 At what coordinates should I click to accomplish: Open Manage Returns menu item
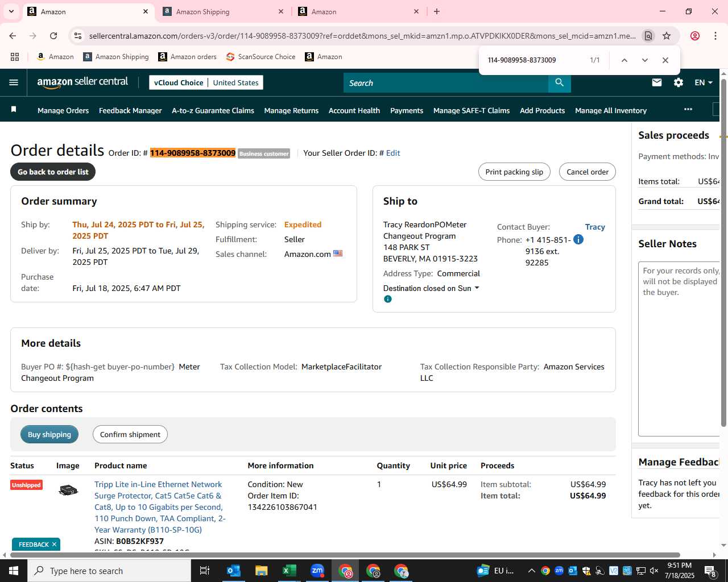291,110
